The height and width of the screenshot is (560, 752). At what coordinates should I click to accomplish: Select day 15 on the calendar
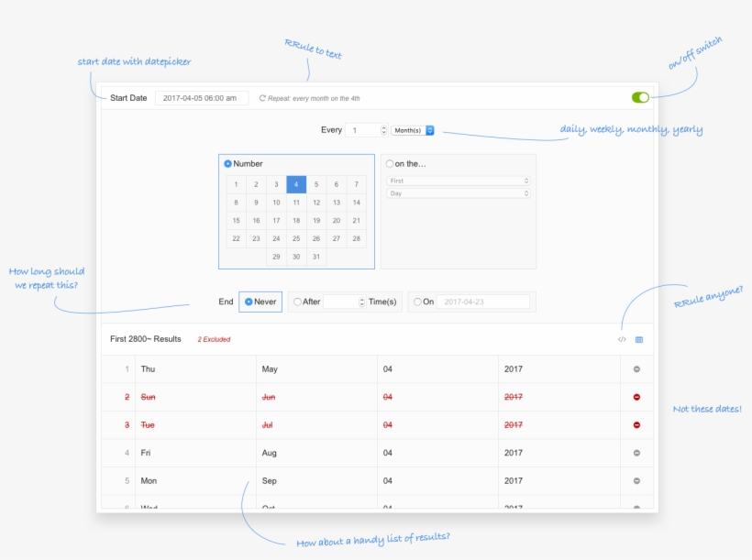236,220
